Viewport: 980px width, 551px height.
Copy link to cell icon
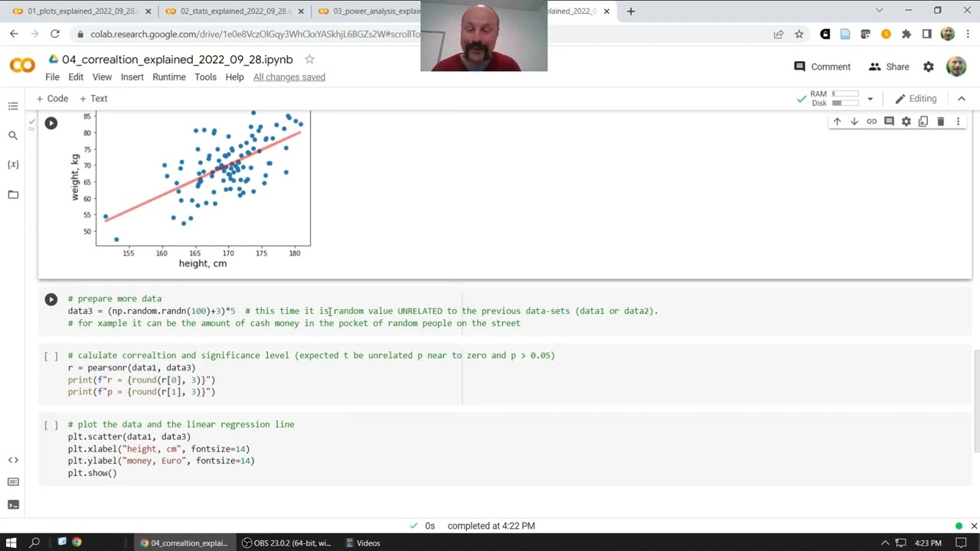[871, 122]
